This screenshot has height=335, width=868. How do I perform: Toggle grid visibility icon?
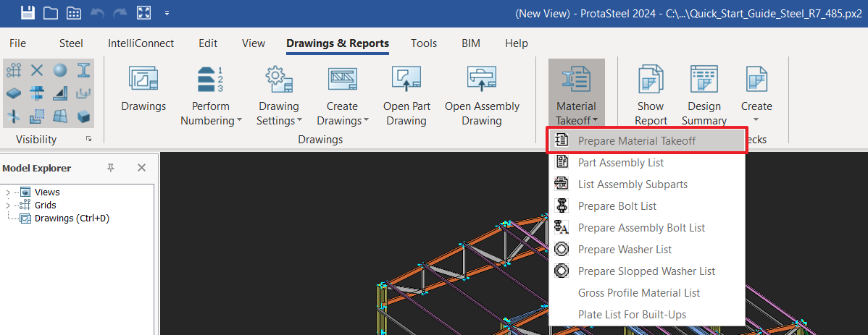point(14,70)
